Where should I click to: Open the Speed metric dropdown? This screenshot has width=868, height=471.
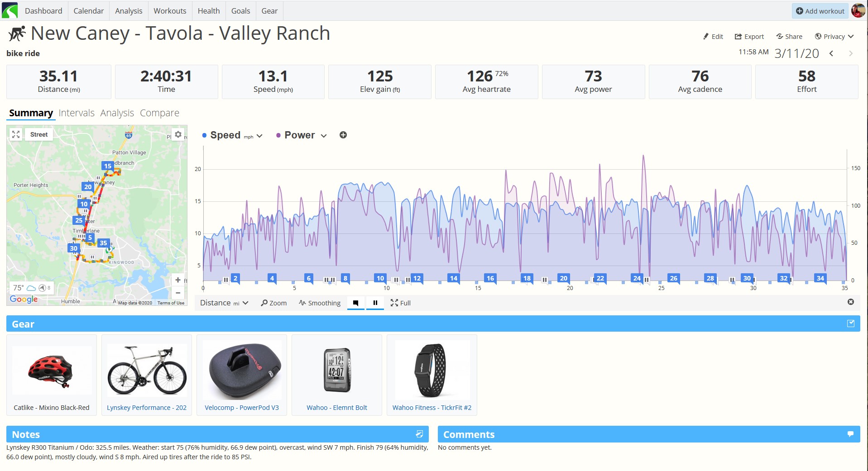coord(233,135)
